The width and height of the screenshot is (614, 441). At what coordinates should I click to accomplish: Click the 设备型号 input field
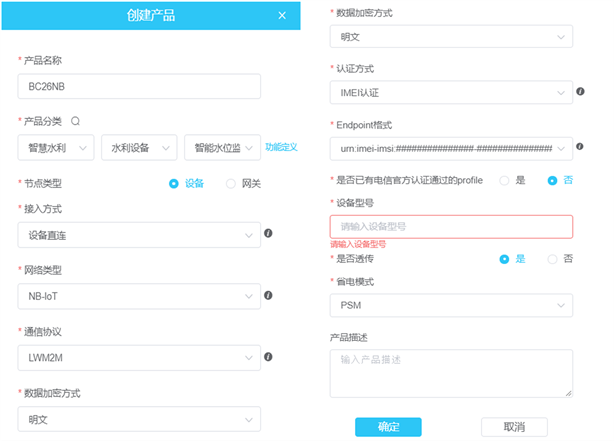(451, 227)
